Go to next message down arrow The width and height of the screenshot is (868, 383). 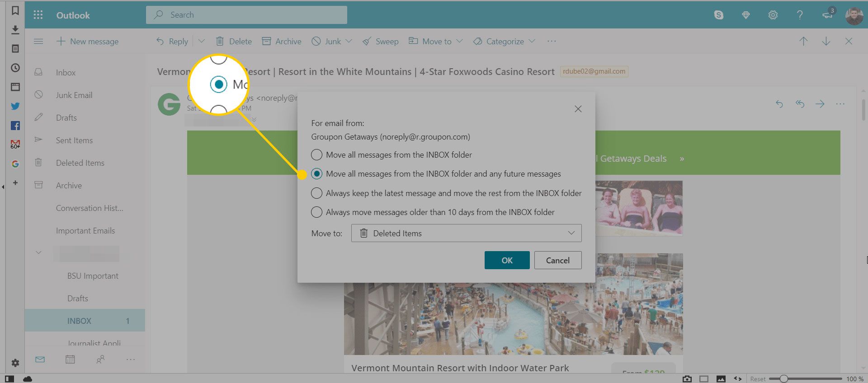[x=826, y=41]
